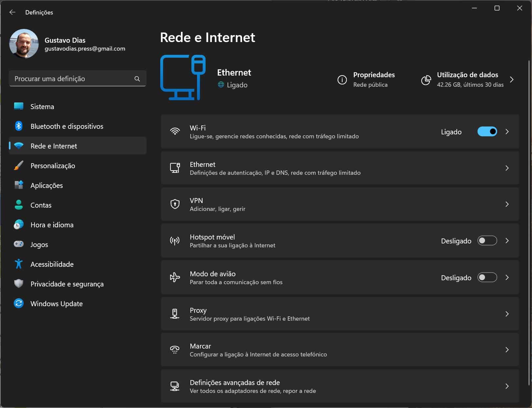The image size is (532, 408).
Task: Expand the Ethernet settings chevron
Action: 507,168
